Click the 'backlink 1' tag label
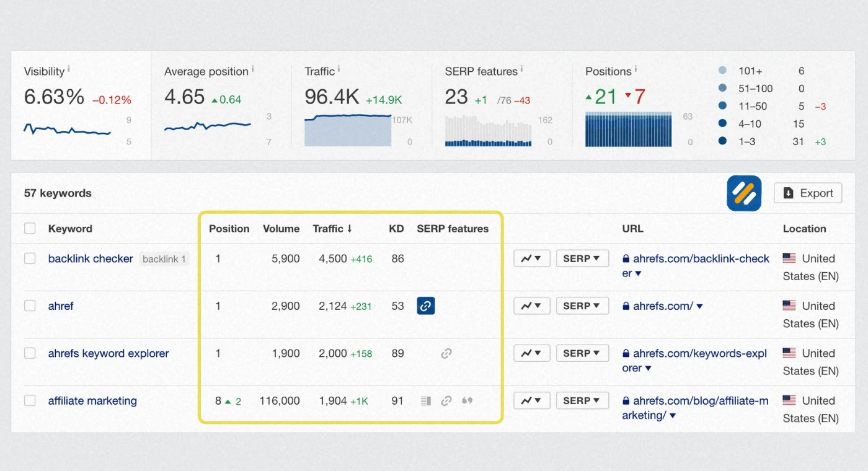The image size is (868, 471). 164,259
